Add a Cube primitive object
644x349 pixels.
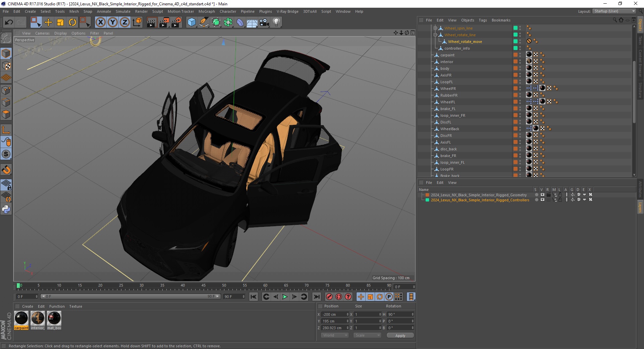[x=192, y=22]
